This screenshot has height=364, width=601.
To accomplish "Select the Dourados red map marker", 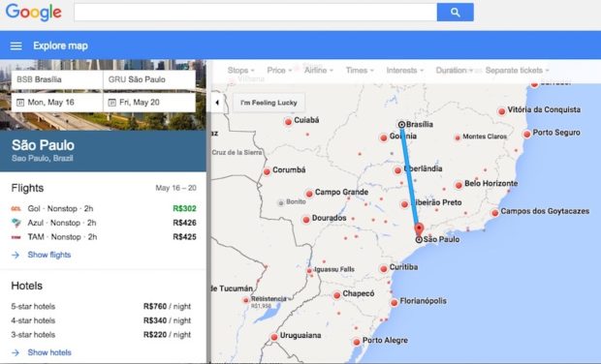I will point(306,220).
